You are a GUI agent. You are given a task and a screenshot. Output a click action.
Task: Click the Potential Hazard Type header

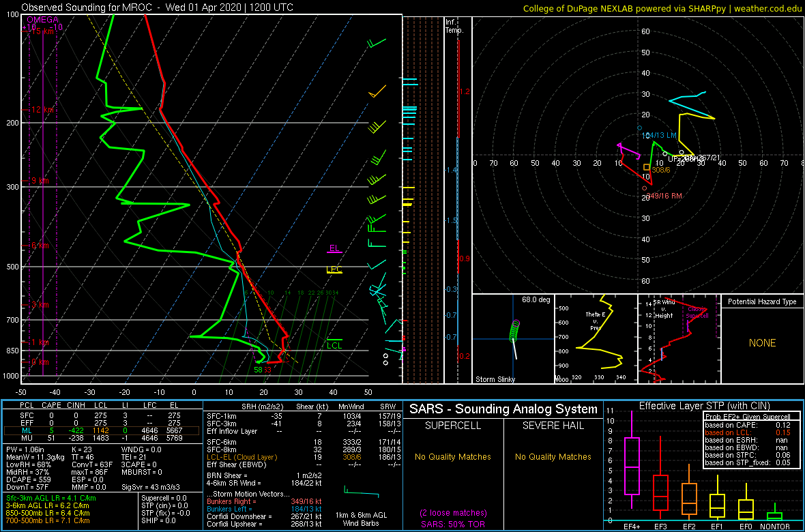(761, 302)
